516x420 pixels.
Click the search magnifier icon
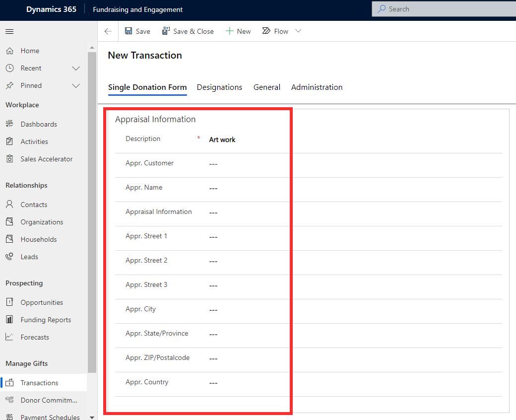(382, 9)
